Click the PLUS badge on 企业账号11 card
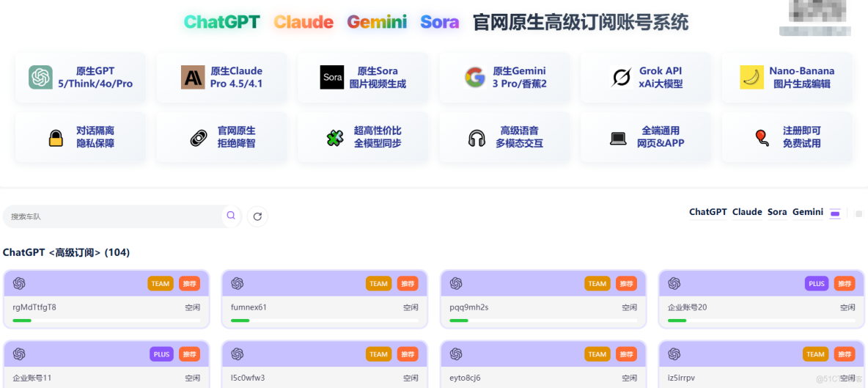868x388 pixels. pos(161,354)
